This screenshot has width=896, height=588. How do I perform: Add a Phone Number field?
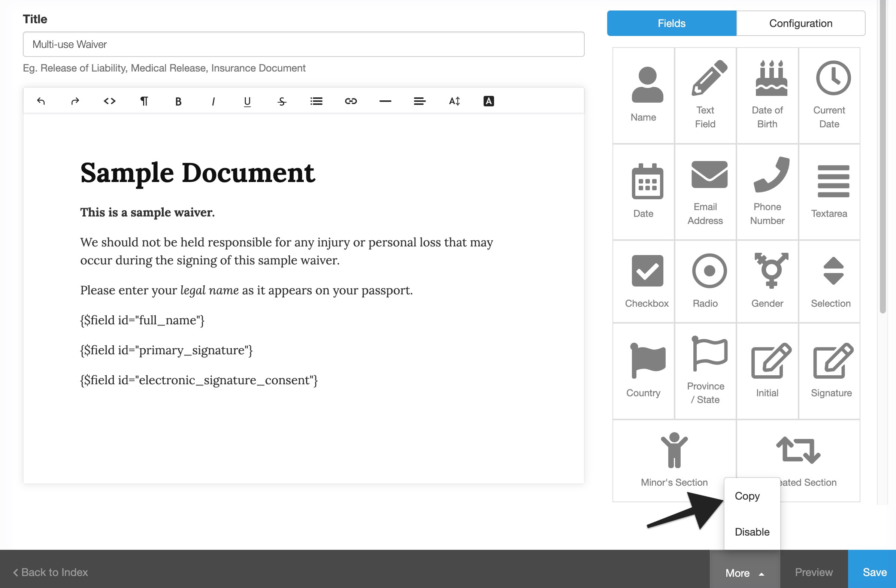coord(768,192)
